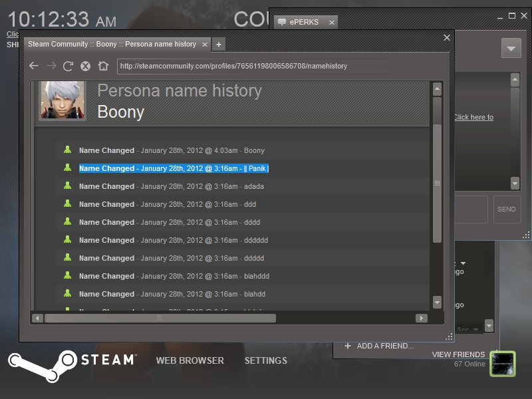The width and height of the screenshot is (532, 399).
Task: Close the ePERKS chat tab
Action: pos(331,23)
